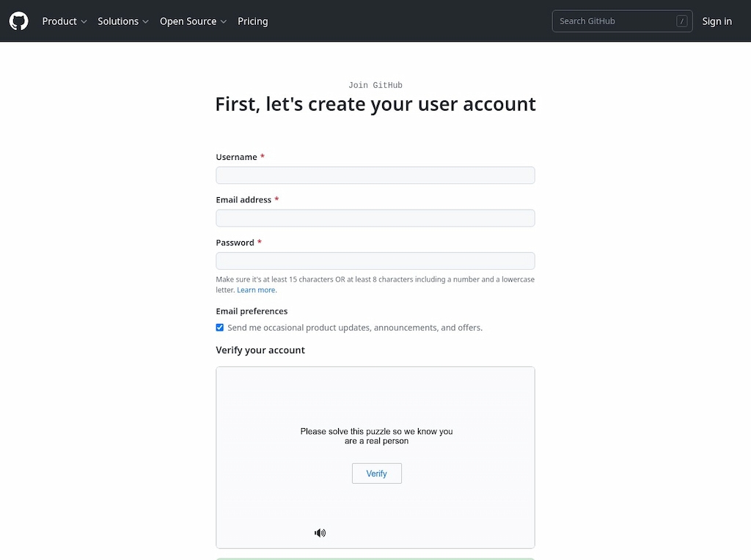Click Sign in at top right
This screenshot has height=560, width=751.
point(717,21)
